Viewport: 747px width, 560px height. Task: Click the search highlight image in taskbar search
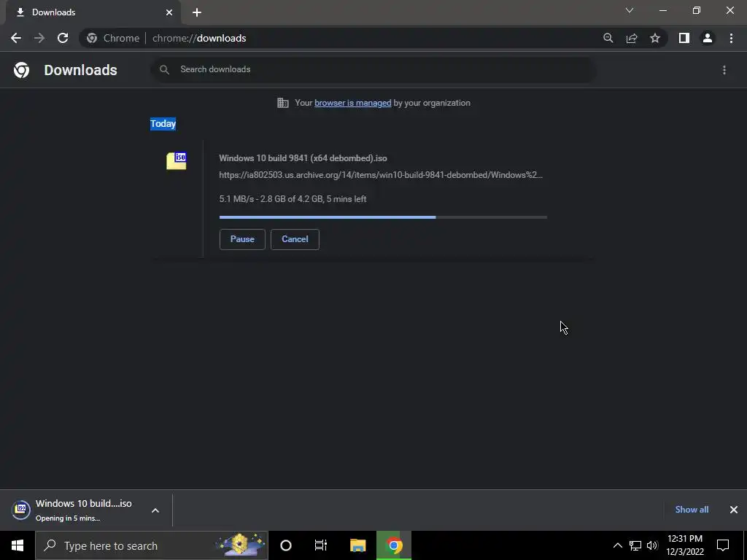click(239, 545)
